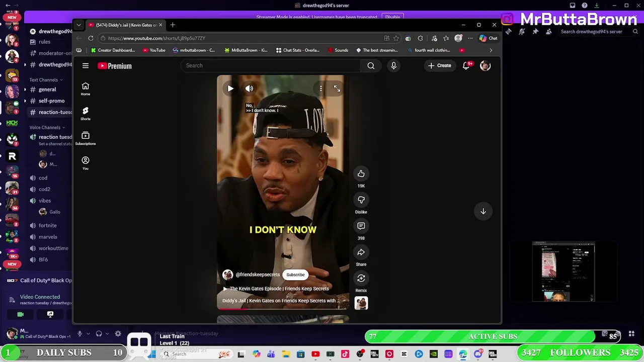The width and height of the screenshot is (644, 362).
Task: Open the Sounds bookmark
Action: (x=338, y=50)
